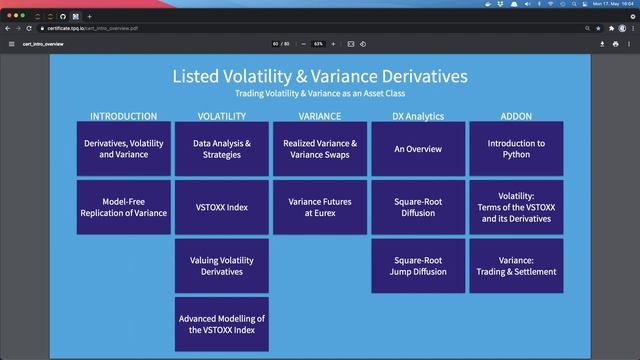This screenshot has height=360, width=640.
Task: Open the volume control in menu bar
Action: 527,4
